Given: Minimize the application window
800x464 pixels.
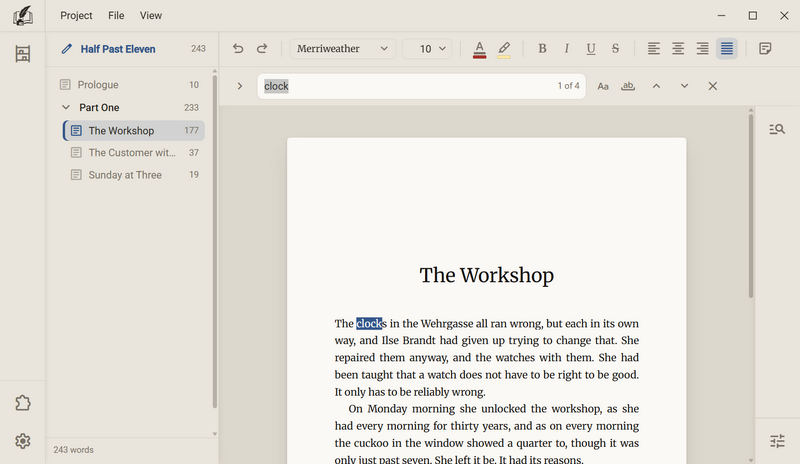Looking at the screenshot, I should (x=721, y=16).
